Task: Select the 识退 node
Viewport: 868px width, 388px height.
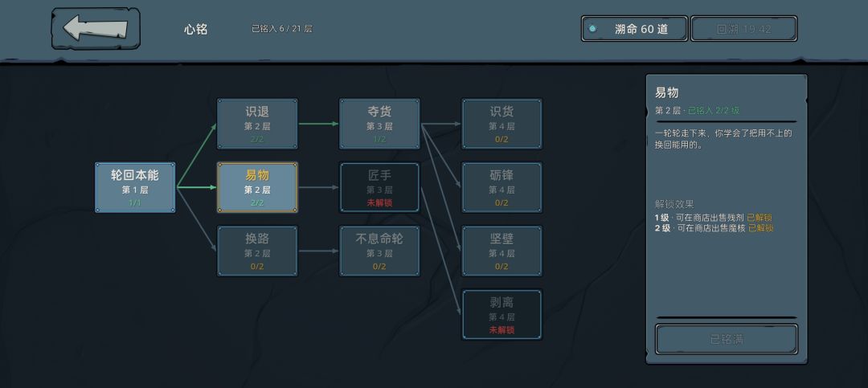Action: (257, 124)
